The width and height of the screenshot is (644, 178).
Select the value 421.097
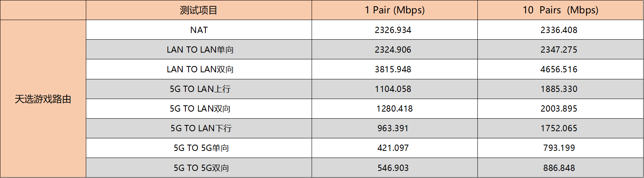click(x=393, y=148)
